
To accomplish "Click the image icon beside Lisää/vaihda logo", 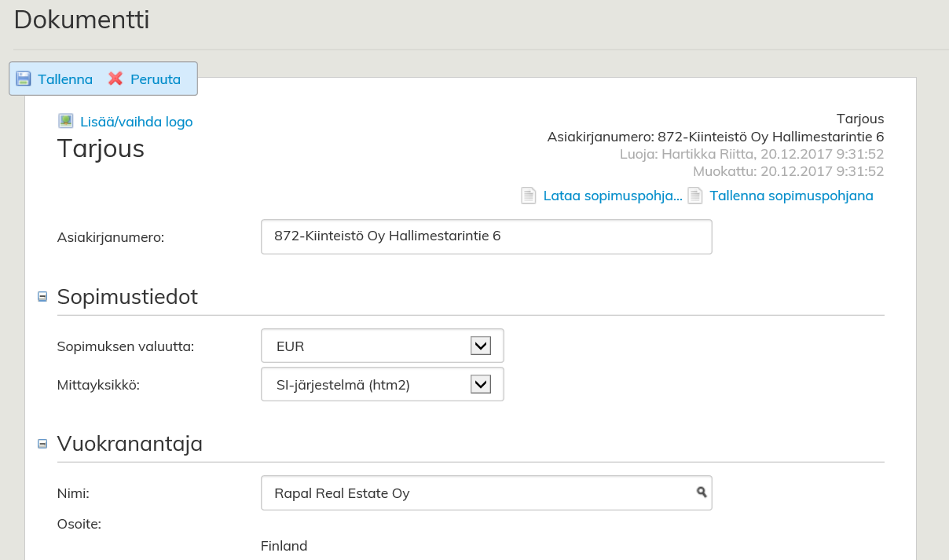I will tap(66, 121).
